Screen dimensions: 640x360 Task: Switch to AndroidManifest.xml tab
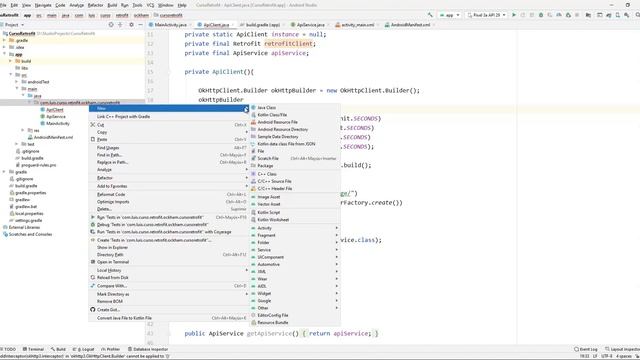click(410, 25)
